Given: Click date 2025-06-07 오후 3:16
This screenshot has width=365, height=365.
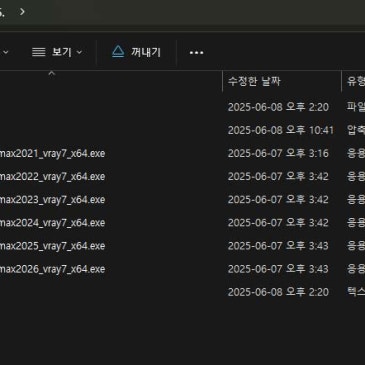Looking at the screenshot, I should pyautogui.click(x=278, y=153).
